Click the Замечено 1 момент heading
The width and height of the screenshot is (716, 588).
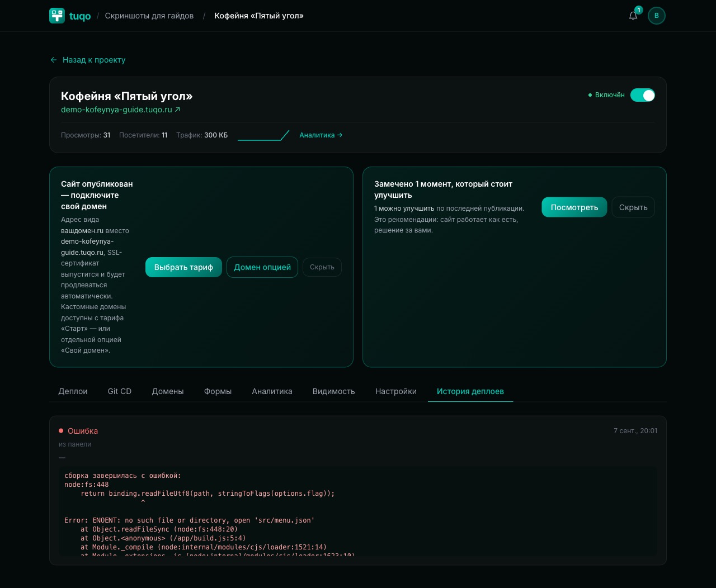click(444, 189)
